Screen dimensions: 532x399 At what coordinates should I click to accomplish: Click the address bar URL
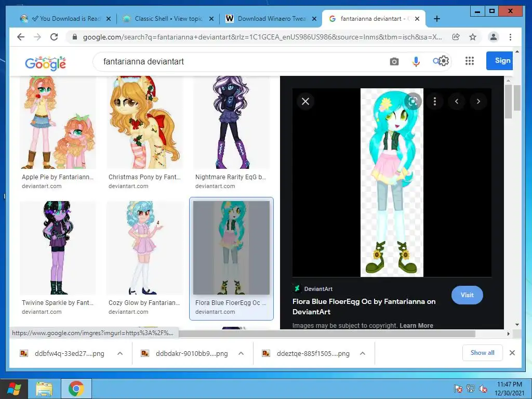tap(262, 37)
